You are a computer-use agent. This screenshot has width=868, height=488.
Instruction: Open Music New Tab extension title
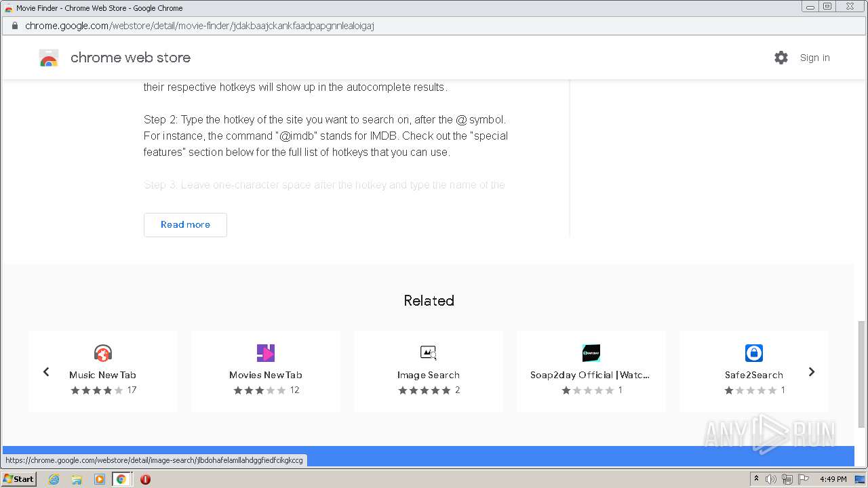[x=102, y=375]
